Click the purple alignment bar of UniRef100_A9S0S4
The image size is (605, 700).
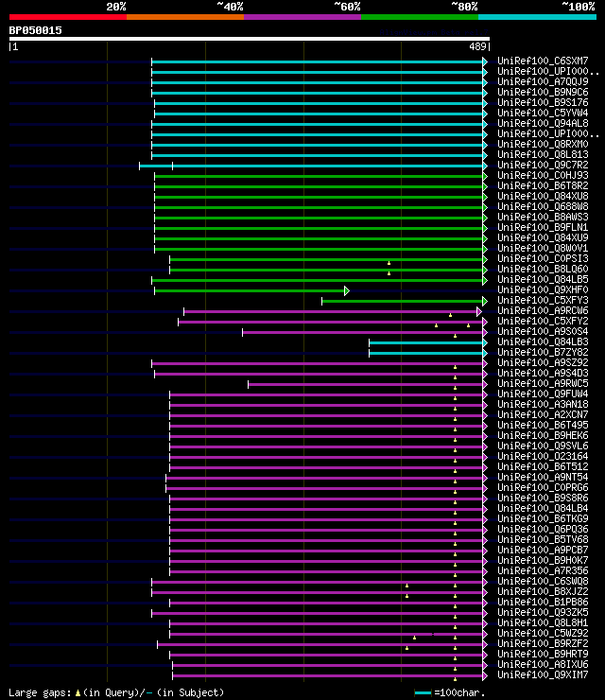coord(363,333)
